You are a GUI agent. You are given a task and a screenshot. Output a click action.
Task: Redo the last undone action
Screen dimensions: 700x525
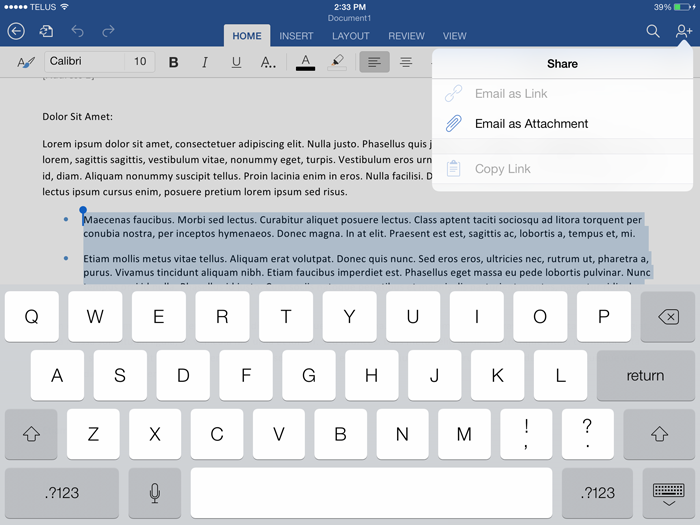pos(108,31)
